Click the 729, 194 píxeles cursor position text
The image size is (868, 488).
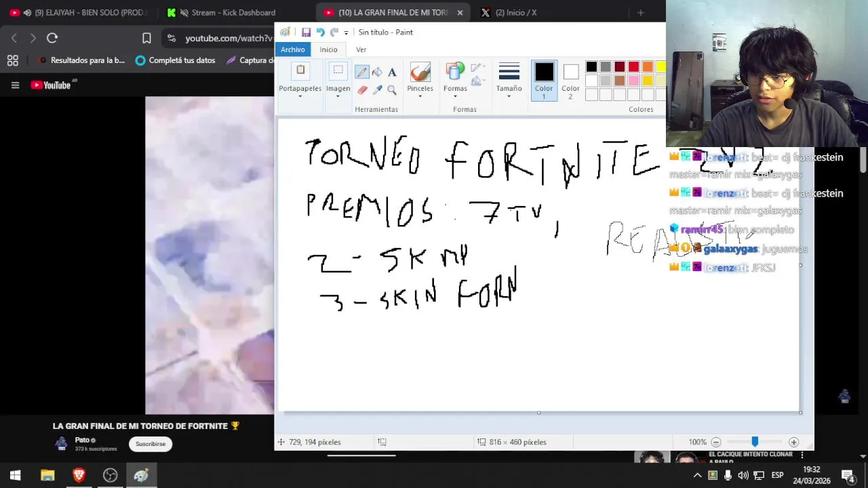315,442
